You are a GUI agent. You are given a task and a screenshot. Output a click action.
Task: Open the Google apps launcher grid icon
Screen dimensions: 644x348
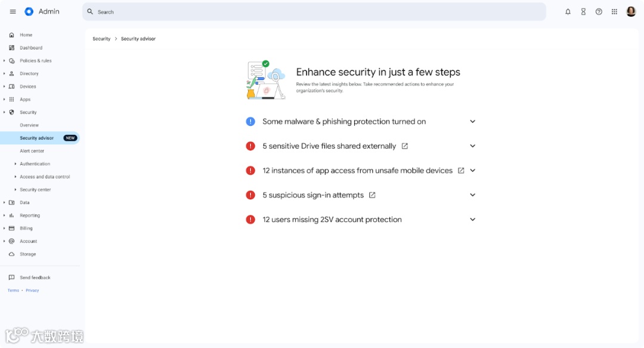(x=614, y=11)
